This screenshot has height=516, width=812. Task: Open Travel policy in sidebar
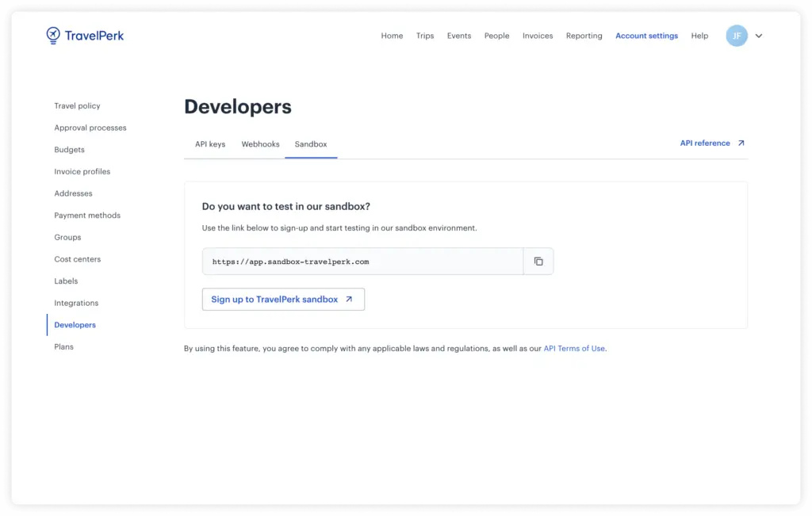point(77,105)
